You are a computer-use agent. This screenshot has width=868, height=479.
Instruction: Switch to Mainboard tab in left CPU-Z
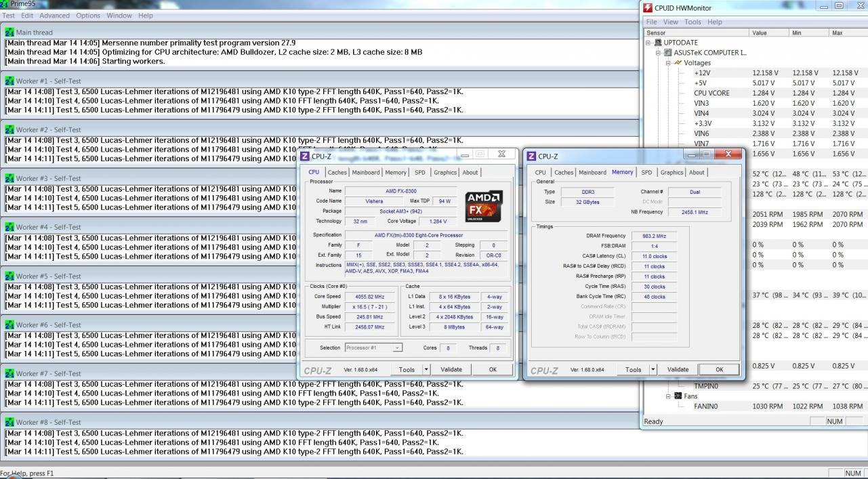[366, 172]
